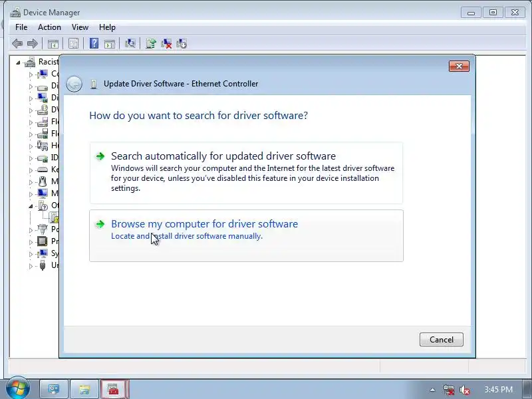Open the File menu
This screenshot has height=399, width=532.
coord(21,27)
